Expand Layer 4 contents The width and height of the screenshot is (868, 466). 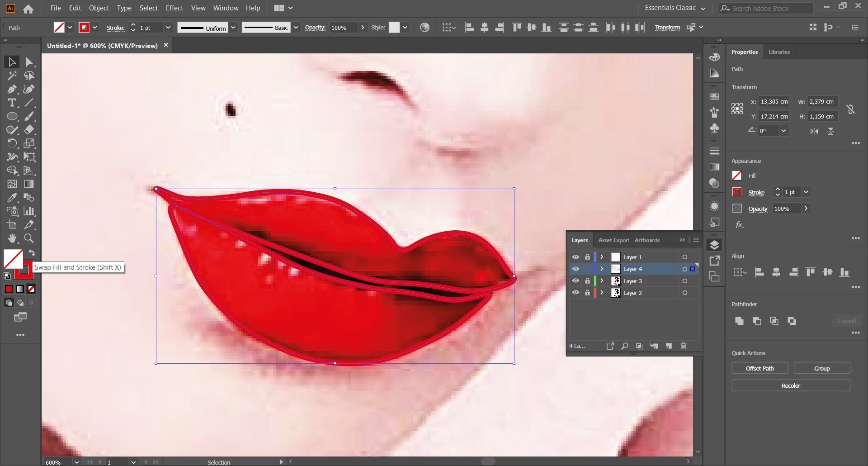pyautogui.click(x=602, y=269)
